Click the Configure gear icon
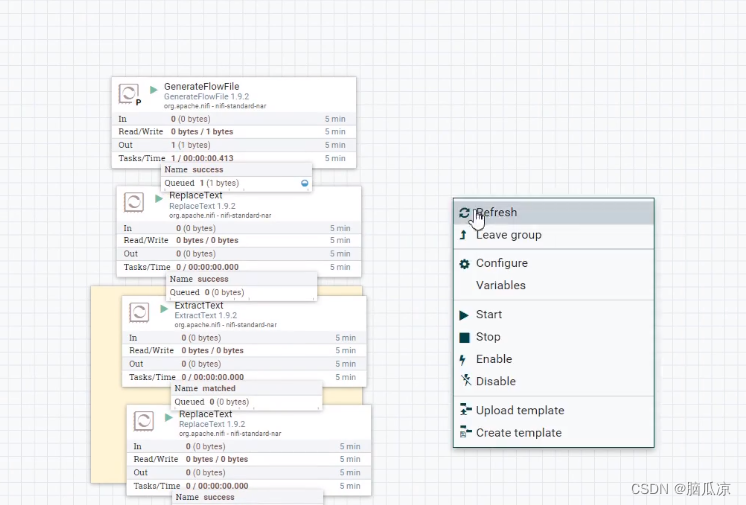The width and height of the screenshot is (746, 505). [464, 264]
